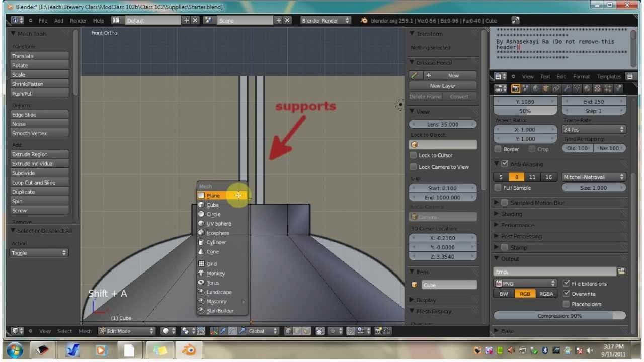
Task: Open the Mitchell-Netravali filter dropdown
Action: (x=594, y=177)
